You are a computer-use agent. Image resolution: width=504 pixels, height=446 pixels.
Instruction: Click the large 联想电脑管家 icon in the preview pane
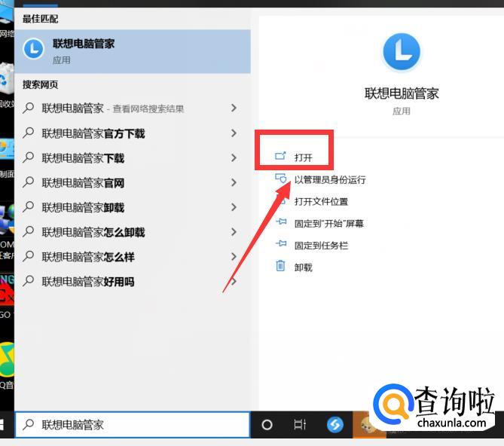[x=402, y=51]
